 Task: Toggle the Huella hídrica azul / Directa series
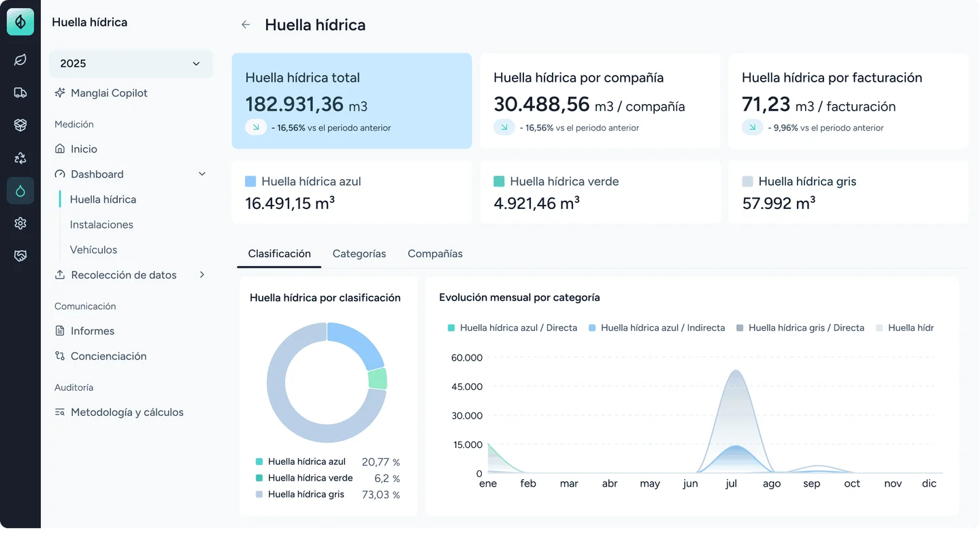(x=512, y=328)
